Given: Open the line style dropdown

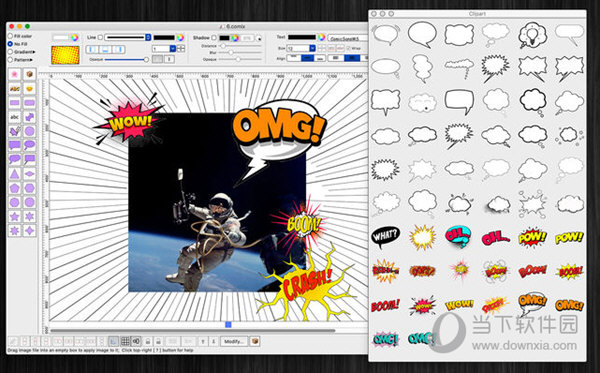Looking at the screenshot, I should (128, 37).
